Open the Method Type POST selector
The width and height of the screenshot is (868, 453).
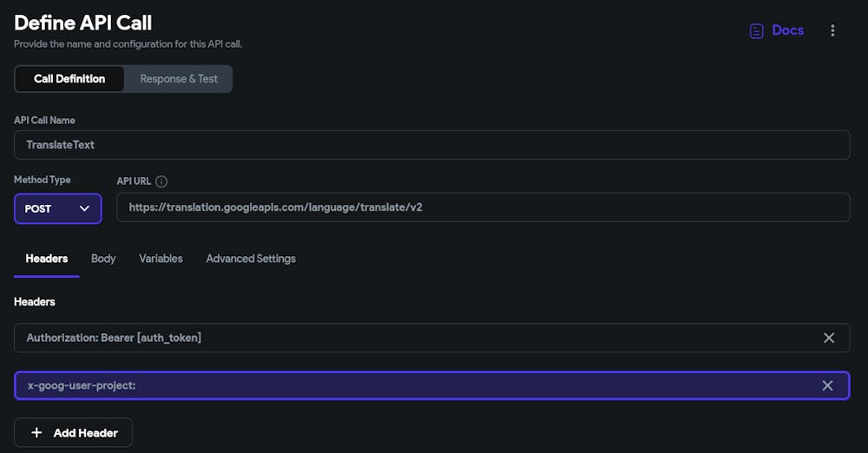click(58, 209)
